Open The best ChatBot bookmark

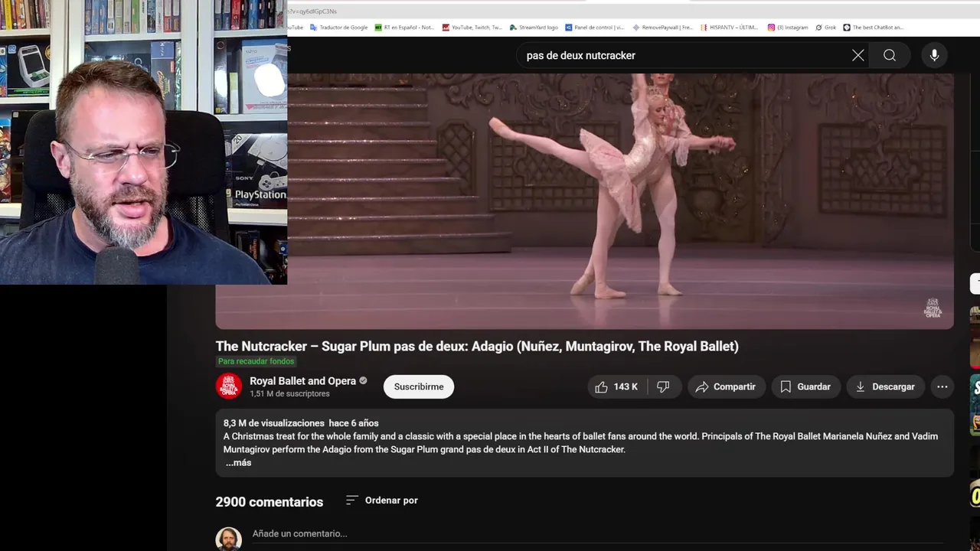[x=874, y=28]
